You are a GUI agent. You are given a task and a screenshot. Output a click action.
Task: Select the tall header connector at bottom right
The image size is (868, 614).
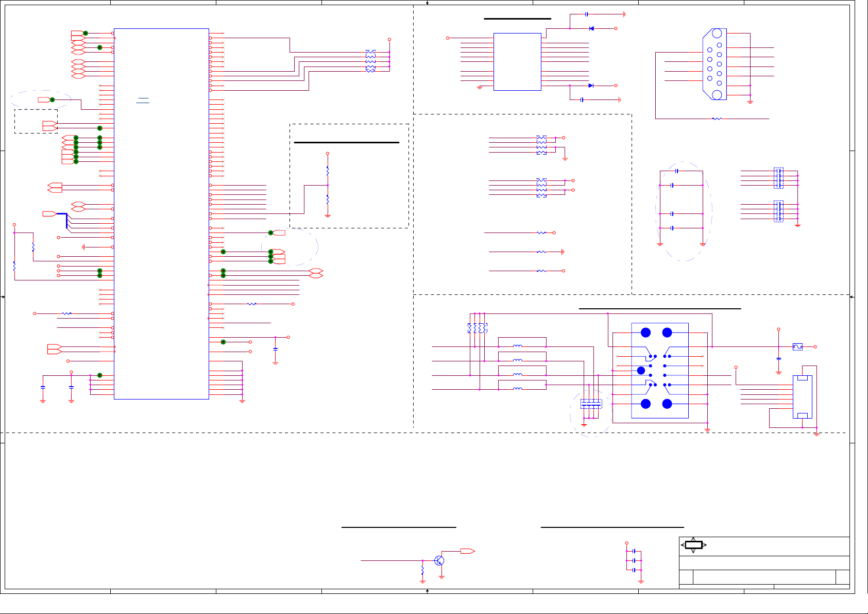pos(802,396)
